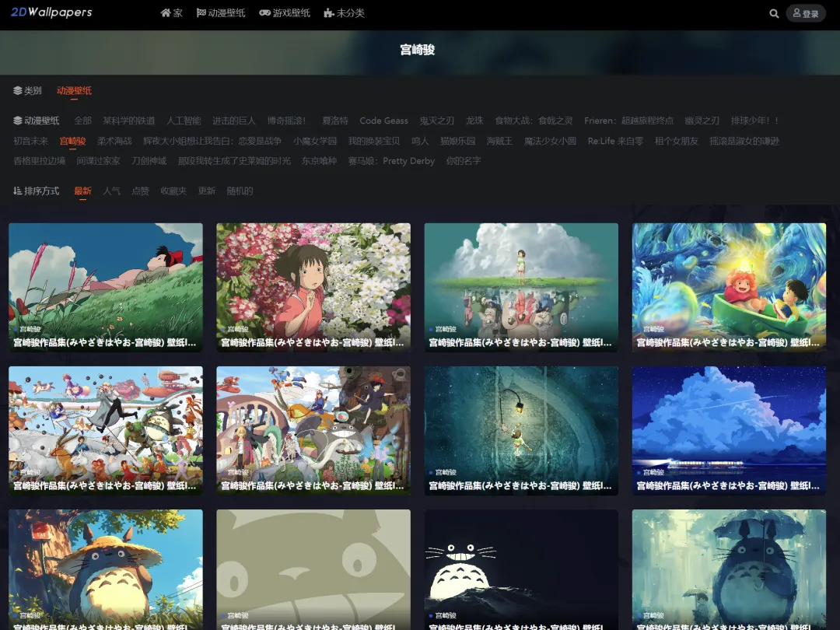Open Ponyo in green boat wallpaper

coord(729,288)
